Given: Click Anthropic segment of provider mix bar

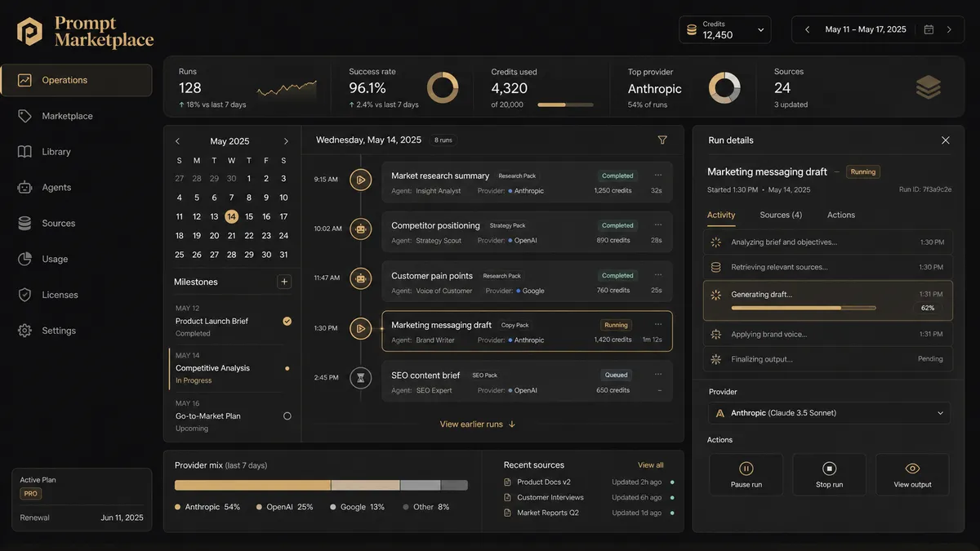Looking at the screenshot, I should (252, 485).
